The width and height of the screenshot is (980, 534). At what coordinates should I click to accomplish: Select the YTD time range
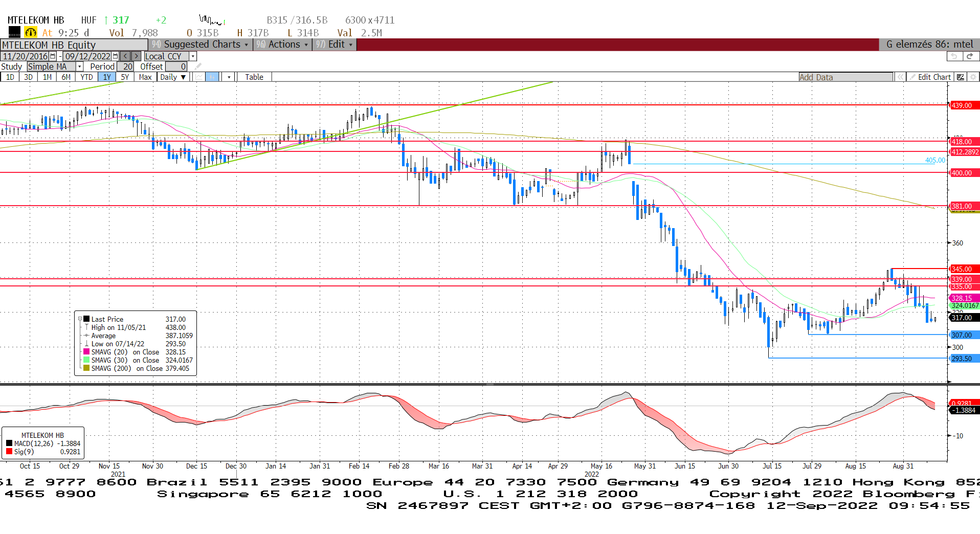tap(87, 77)
